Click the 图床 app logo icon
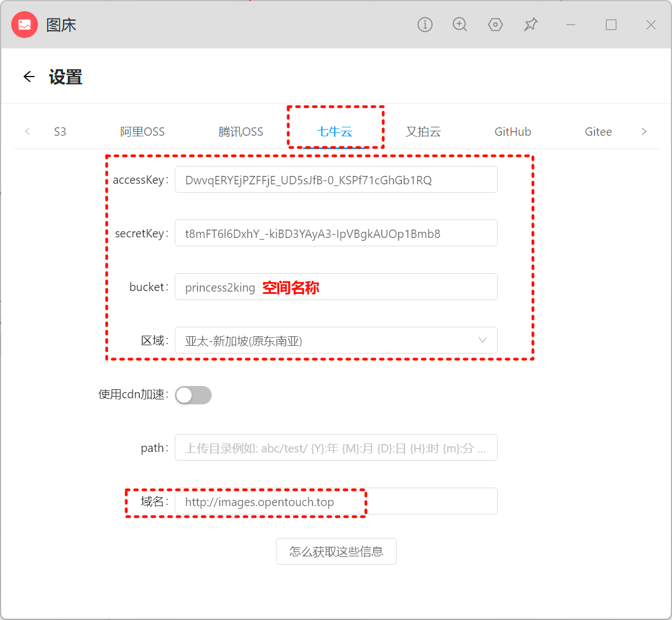The height and width of the screenshot is (620, 672). pyautogui.click(x=25, y=25)
